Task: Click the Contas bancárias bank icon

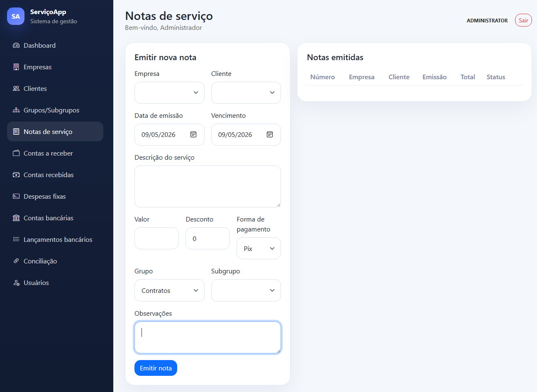Action: click(16, 218)
